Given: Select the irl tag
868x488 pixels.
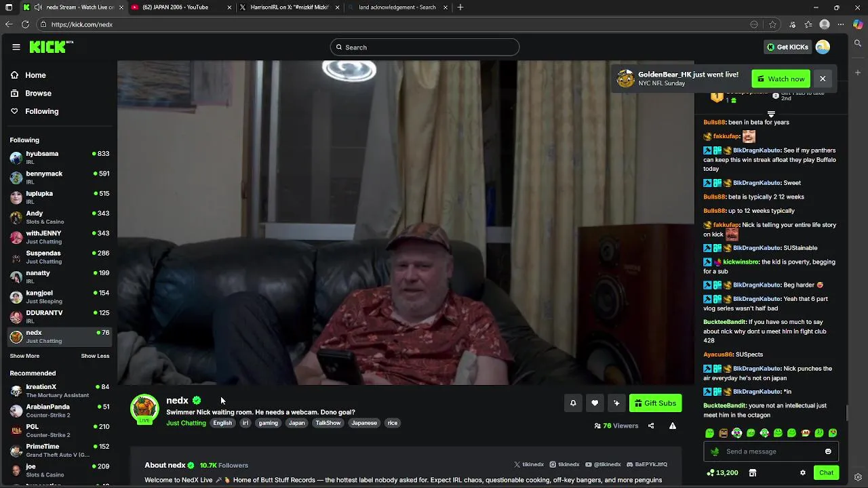Looking at the screenshot, I should pos(245,423).
